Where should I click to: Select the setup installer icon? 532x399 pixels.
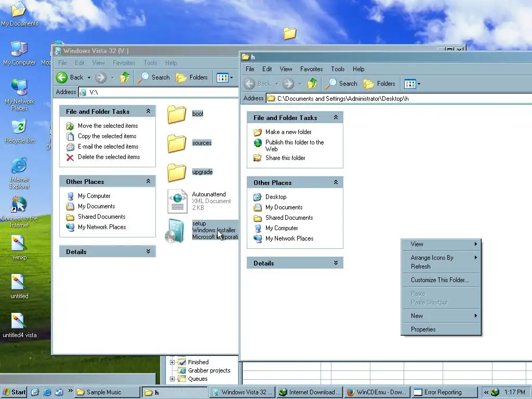176,231
